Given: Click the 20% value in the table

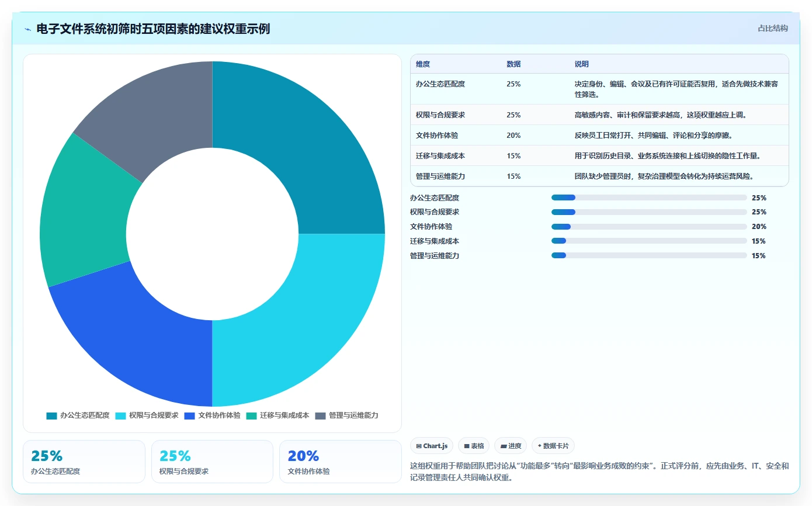Looking at the screenshot, I should tap(513, 136).
